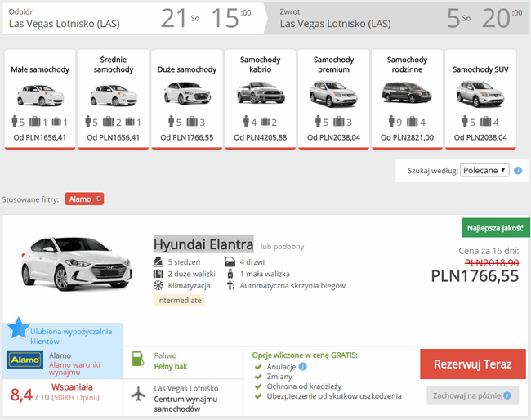The image size is (531, 420).
Task: Click the info icon beside the Polecane dropdown
Action: [518, 171]
